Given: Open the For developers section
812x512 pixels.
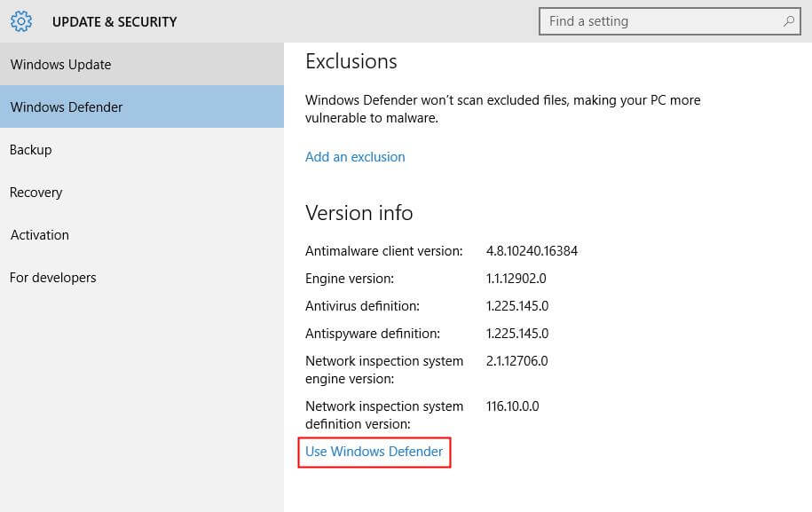Looking at the screenshot, I should point(52,277).
